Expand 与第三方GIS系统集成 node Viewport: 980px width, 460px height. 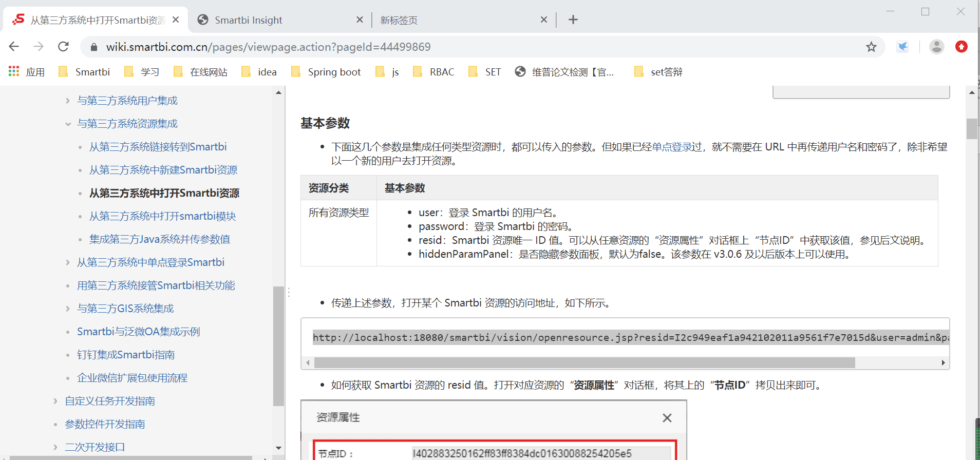coord(68,309)
